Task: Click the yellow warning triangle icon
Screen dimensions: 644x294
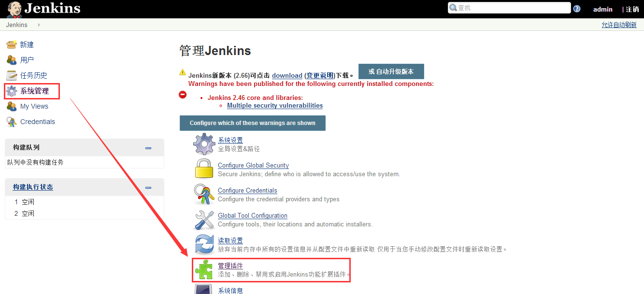Action: (183, 72)
